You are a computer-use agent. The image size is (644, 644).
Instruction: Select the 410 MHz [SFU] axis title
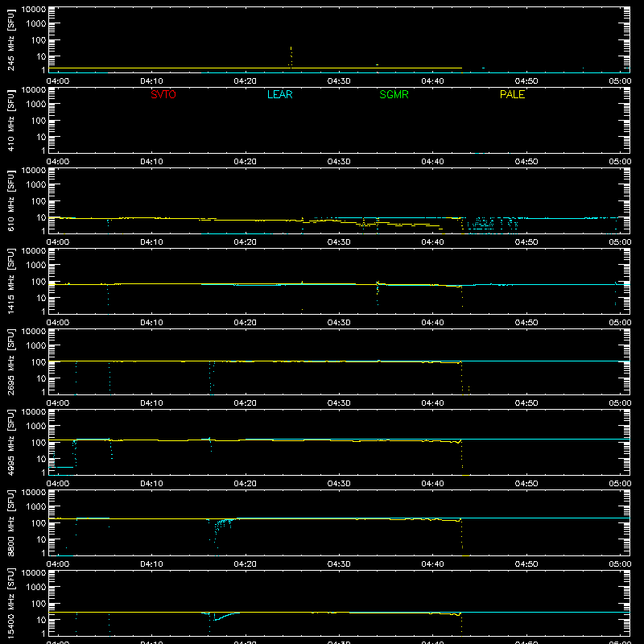click(x=10, y=121)
